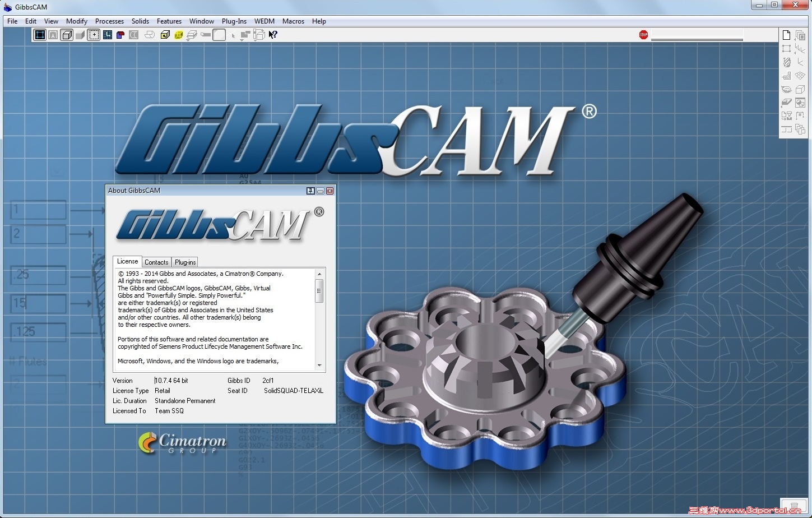
Task: Click the Seat ID value 'SolidSQUAD-TELAXiL'
Action: 294,391
